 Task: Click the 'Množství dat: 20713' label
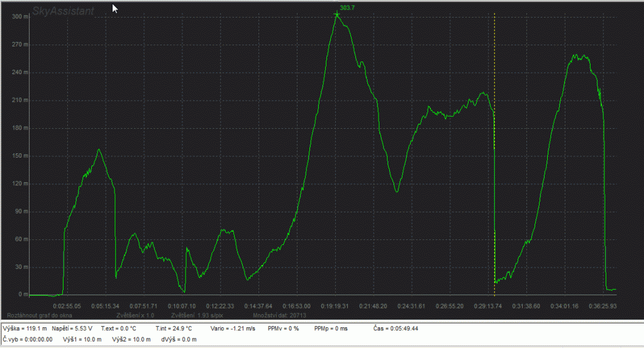pyautogui.click(x=279, y=314)
